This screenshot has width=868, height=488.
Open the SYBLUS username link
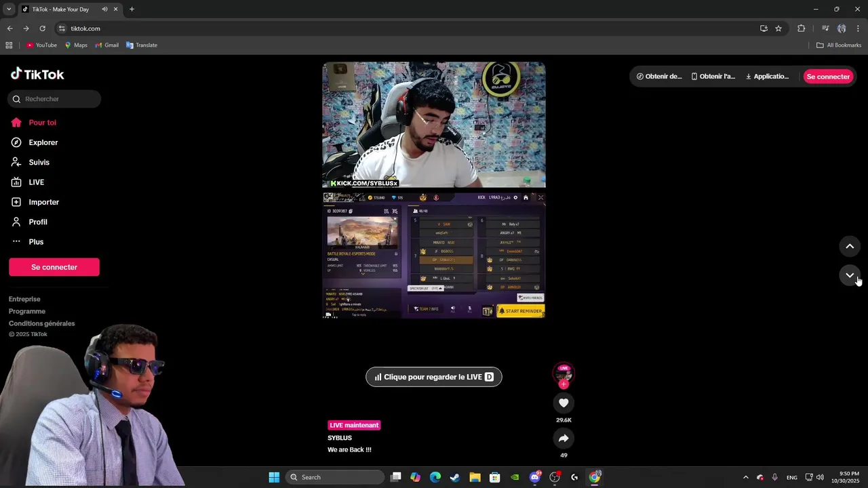[x=340, y=438]
